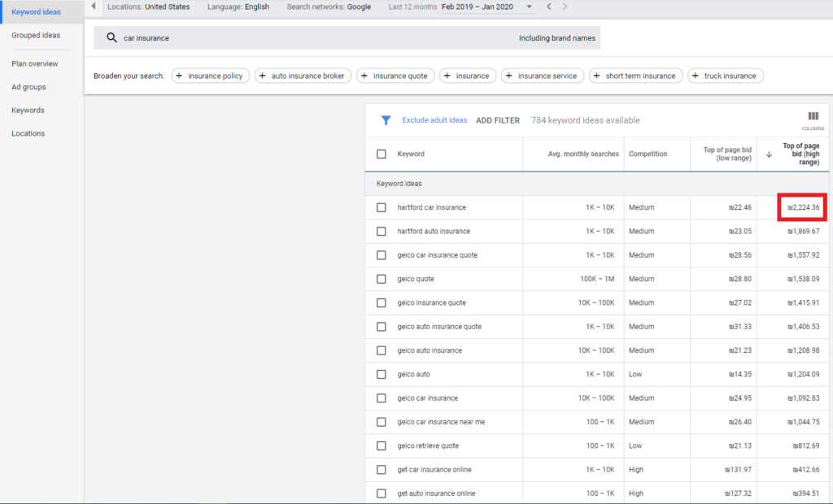Viewport: 833px width, 504px height.
Task: Click the '100K – 1M' searches value
Action: click(598, 279)
